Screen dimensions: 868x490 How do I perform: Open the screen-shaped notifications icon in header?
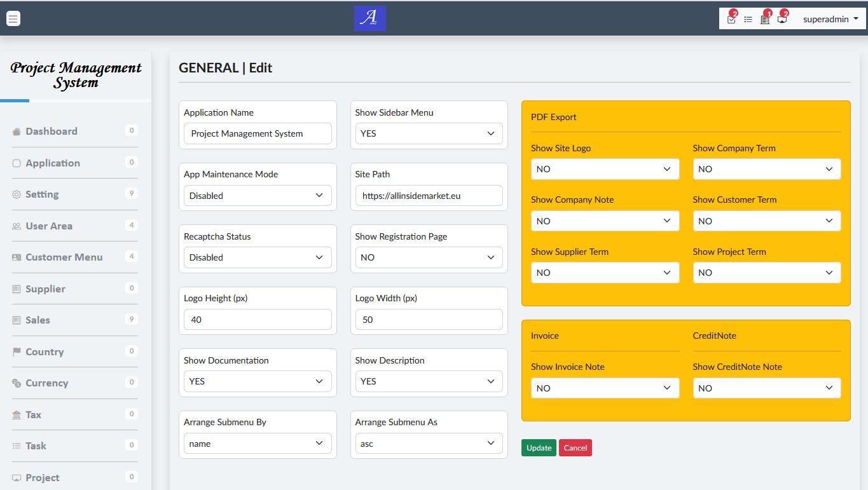coord(782,19)
